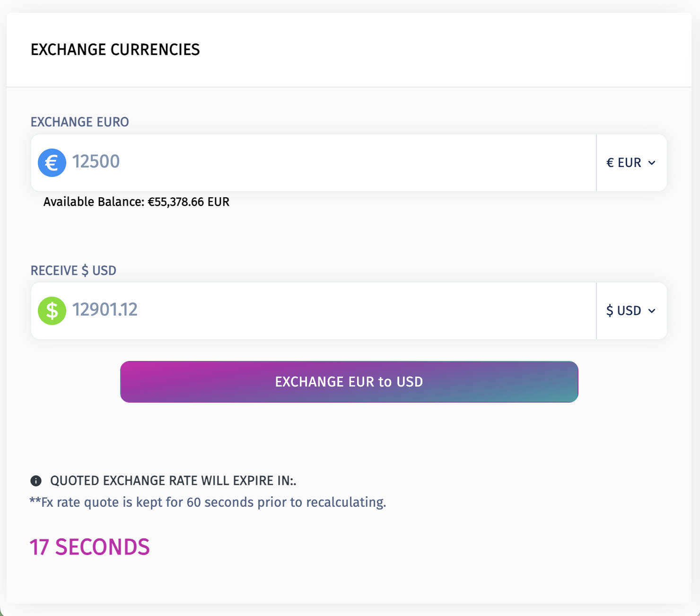Open the USD currency dropdown
Screen dimensions: 700x616
pyautogui.click(x=631, y=311)
